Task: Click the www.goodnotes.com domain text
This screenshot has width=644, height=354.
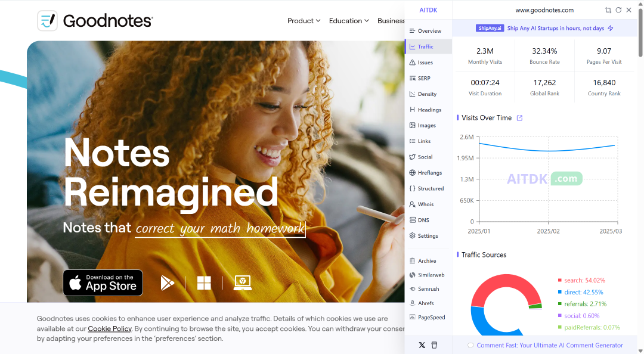Action: tap(544, 10)
